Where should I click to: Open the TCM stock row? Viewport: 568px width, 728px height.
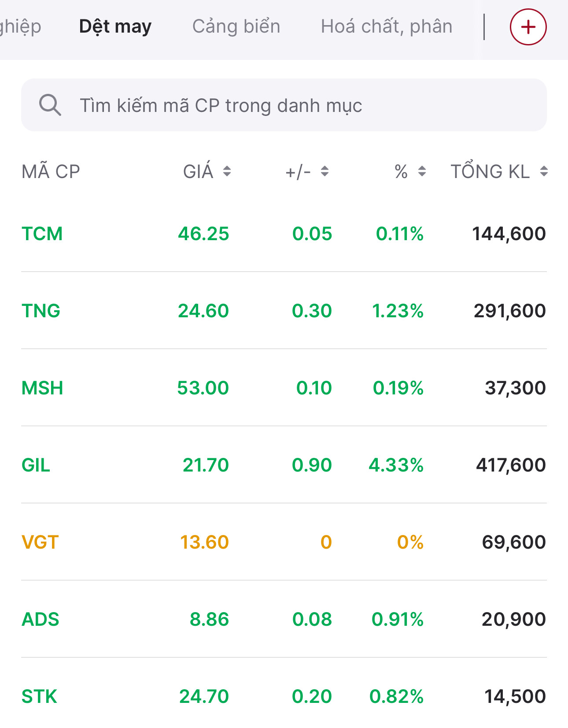pyautogui.click(x=42, y=234)
